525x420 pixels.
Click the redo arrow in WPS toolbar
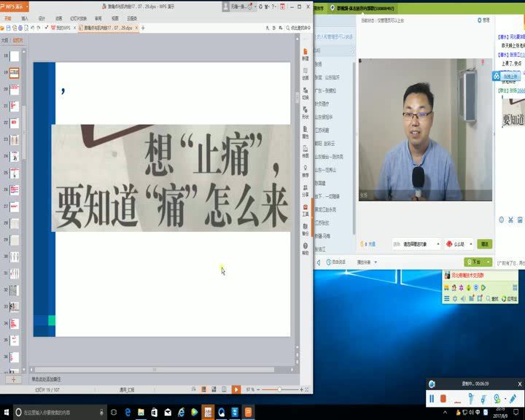[x=39, y=28]
